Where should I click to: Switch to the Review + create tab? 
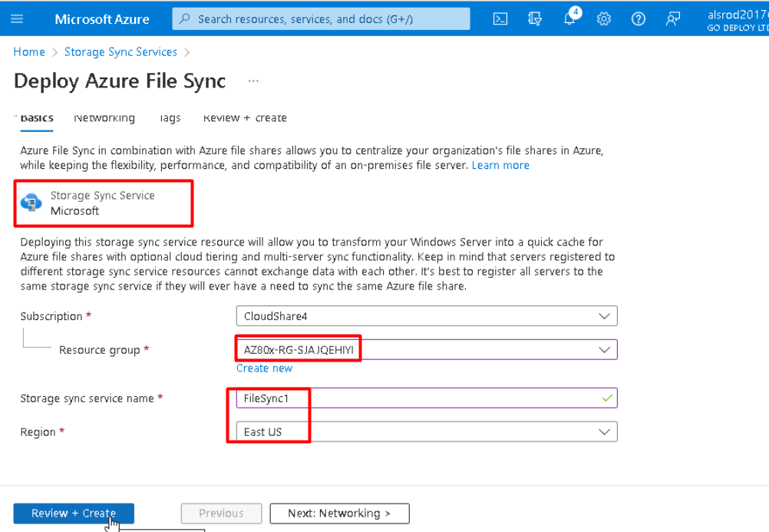[x=245, y=118]
